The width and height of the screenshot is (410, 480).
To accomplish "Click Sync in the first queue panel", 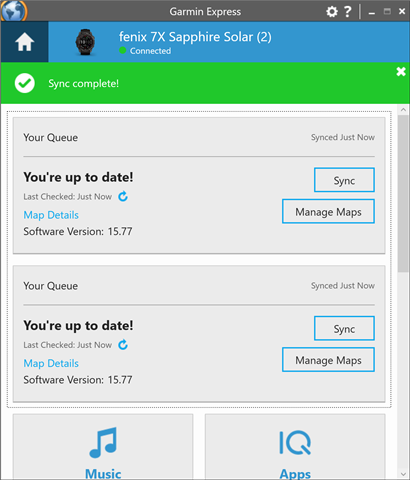I will 344,180.
